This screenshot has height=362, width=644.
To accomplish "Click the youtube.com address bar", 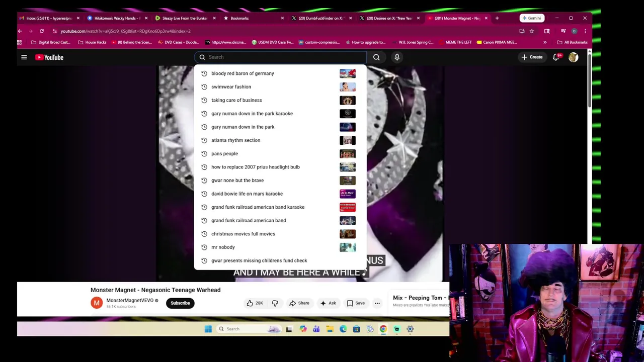I will tap(282, 31).
